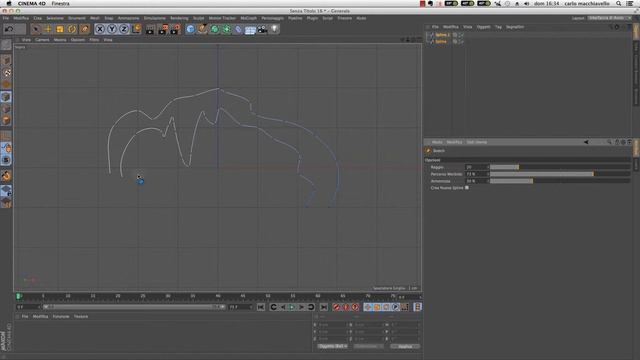Click the Light bulb icon
Screen dimensions: 640x360
(x=274, y=29)
